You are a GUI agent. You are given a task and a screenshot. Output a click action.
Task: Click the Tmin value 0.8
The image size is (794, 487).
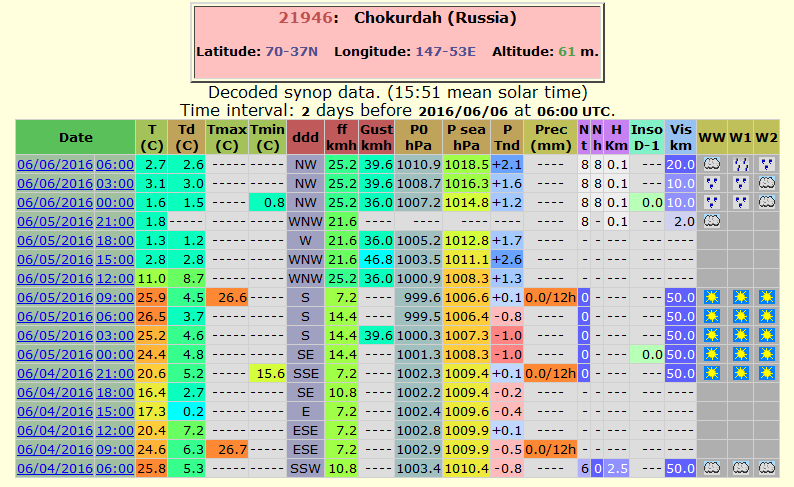coord(267,202)
